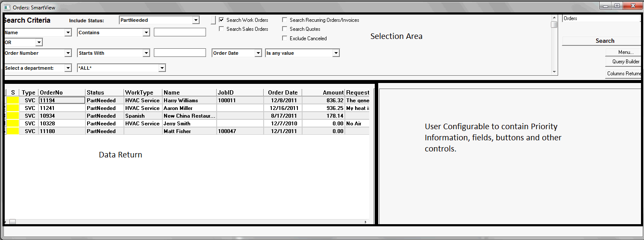
Task: Expand the Order Date field dropdown
Action: 258,53
